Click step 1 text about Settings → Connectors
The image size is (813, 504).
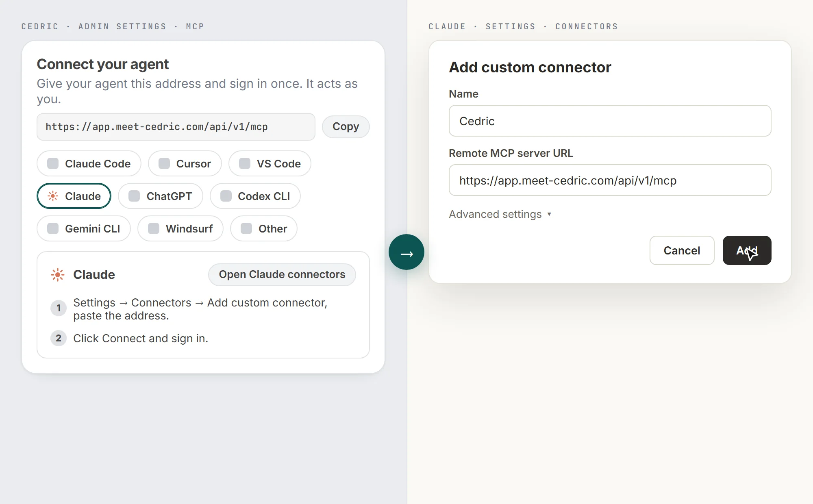click(x=200, y=309)
